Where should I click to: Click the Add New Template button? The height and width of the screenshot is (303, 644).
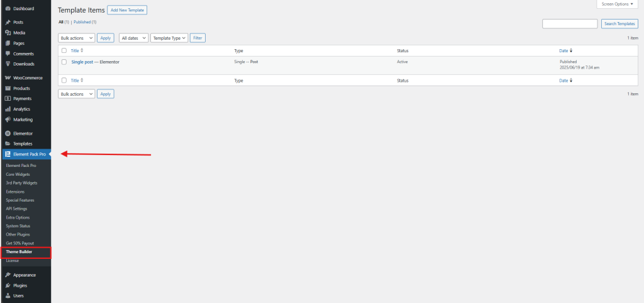tap(127, 11)
